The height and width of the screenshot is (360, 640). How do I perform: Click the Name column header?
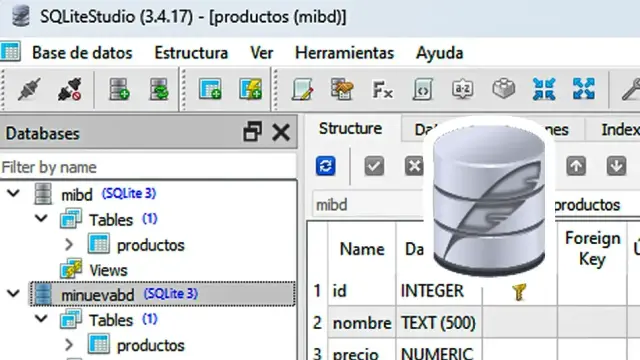362,249
